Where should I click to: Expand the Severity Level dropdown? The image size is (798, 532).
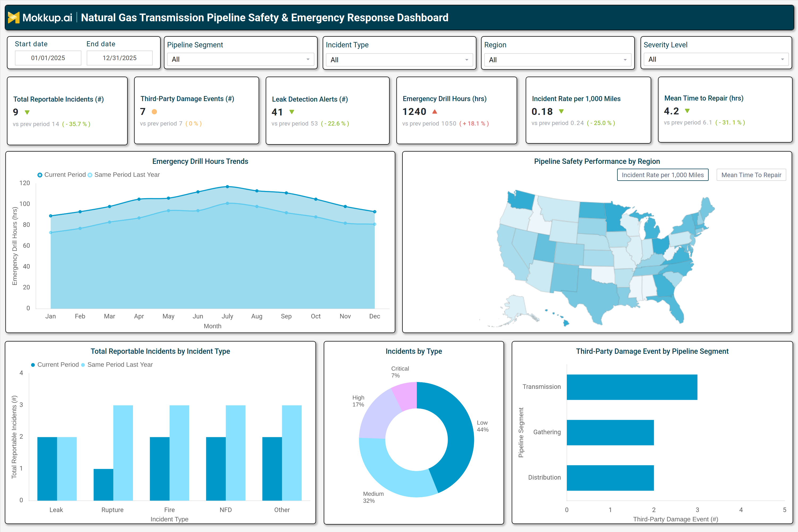click(x=716, y=59)
